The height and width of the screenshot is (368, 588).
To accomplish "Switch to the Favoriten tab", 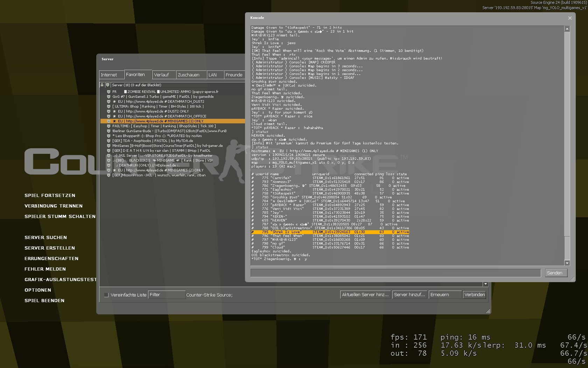I will 138,75.
